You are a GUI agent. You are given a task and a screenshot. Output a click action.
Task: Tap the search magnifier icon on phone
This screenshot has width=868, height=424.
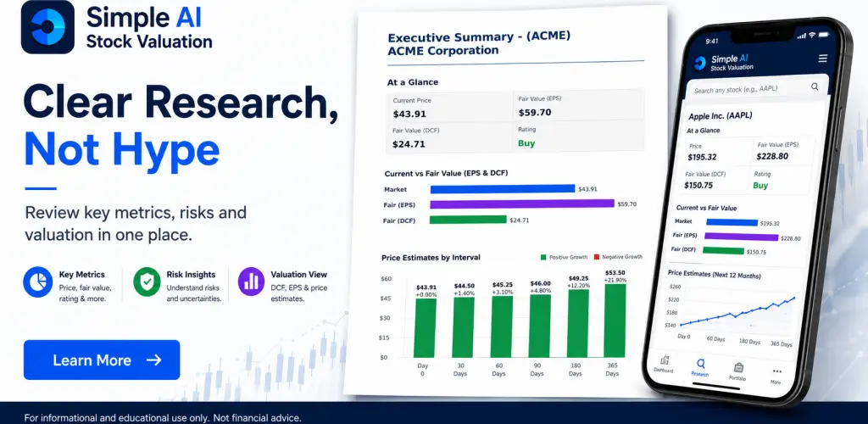815,86
